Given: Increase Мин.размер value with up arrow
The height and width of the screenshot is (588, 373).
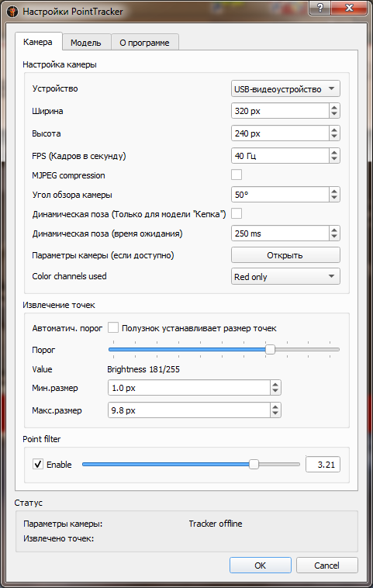Looking at the screenshot, I should [275, 385].
